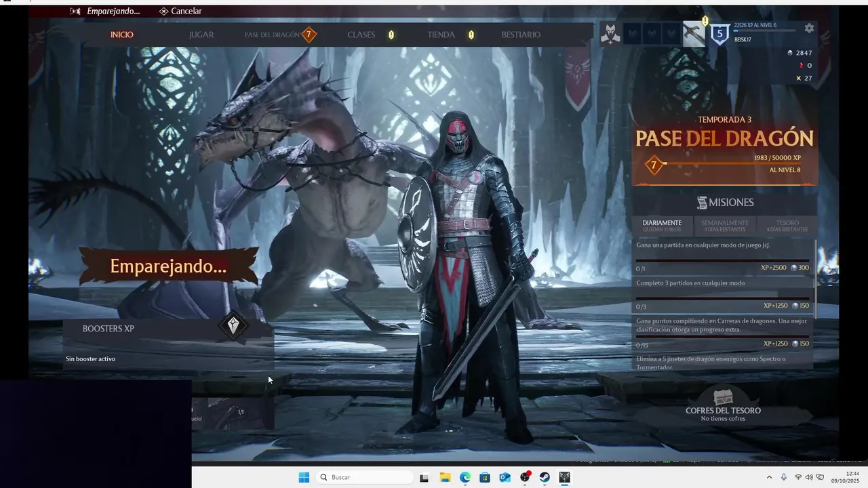Select the TESORO missions tab
The height and width of the screenshot is (488, 868).
pos(787,226)
